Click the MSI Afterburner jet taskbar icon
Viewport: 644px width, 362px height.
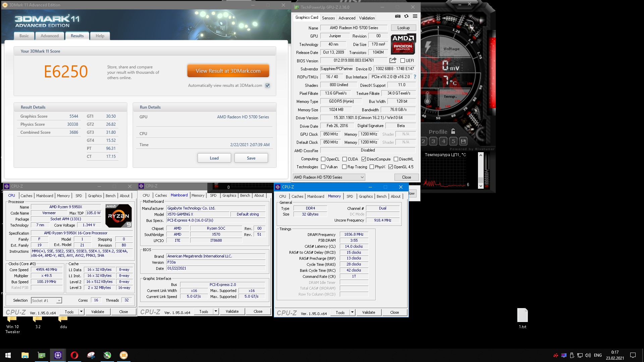pyautogui.click(x=107, y=355)
